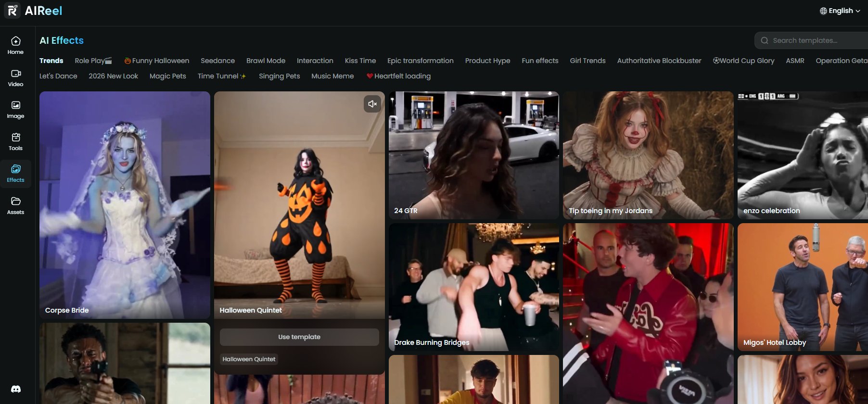Open the 2026 New Look tab
The height and width of the screenshot is (404, 868).
(114, 76)
